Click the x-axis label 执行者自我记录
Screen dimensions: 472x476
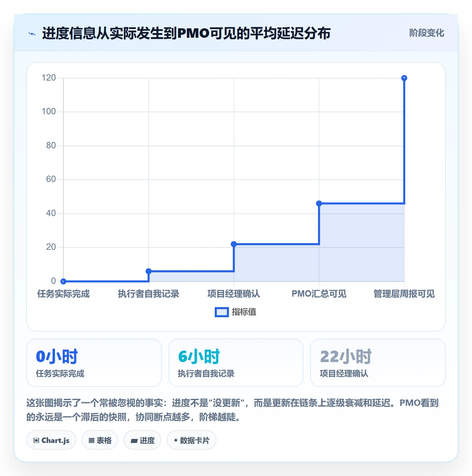[149, 294]
